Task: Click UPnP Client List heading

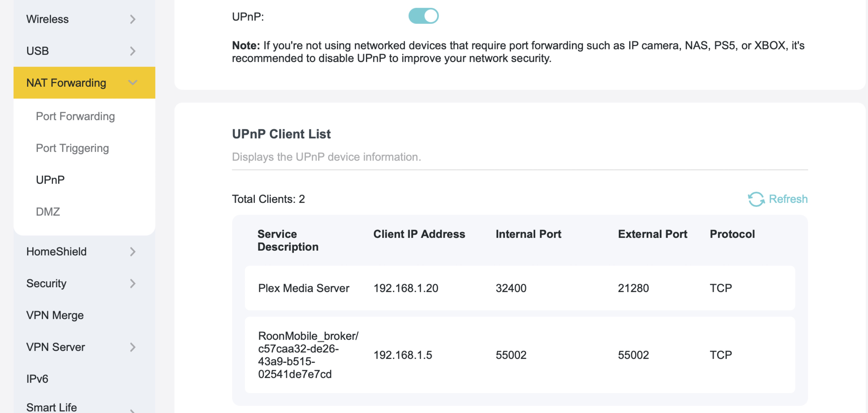Action: (281, 134)
